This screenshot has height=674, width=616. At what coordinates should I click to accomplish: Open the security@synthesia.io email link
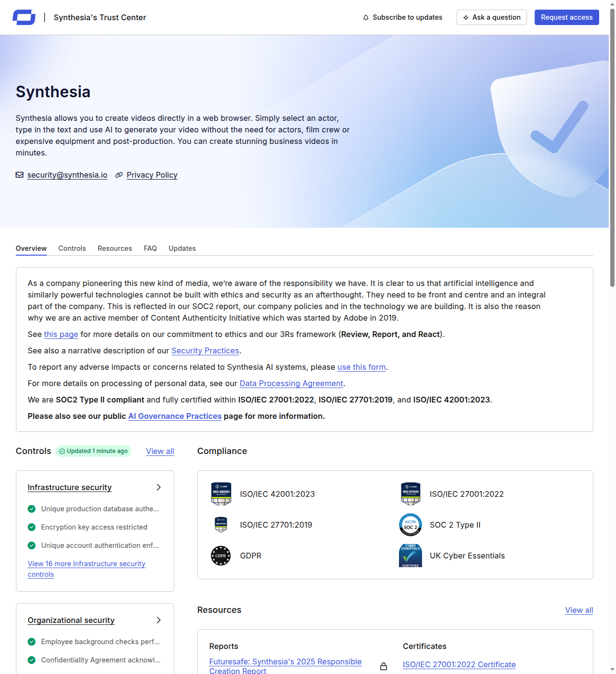[67, 175]
